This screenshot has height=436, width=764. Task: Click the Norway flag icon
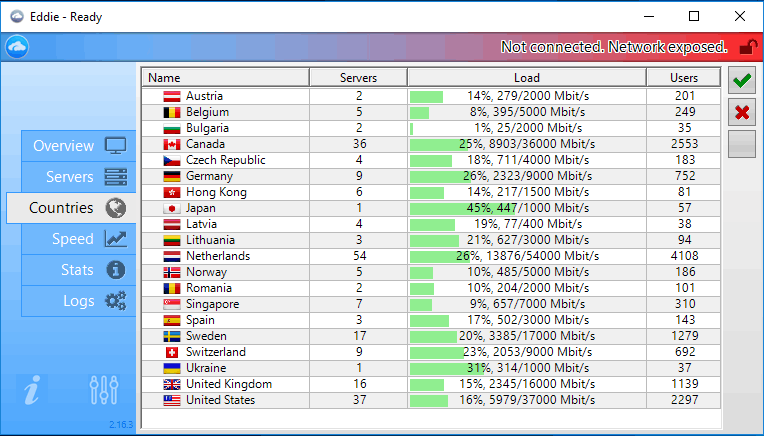[x=172, y=272]
